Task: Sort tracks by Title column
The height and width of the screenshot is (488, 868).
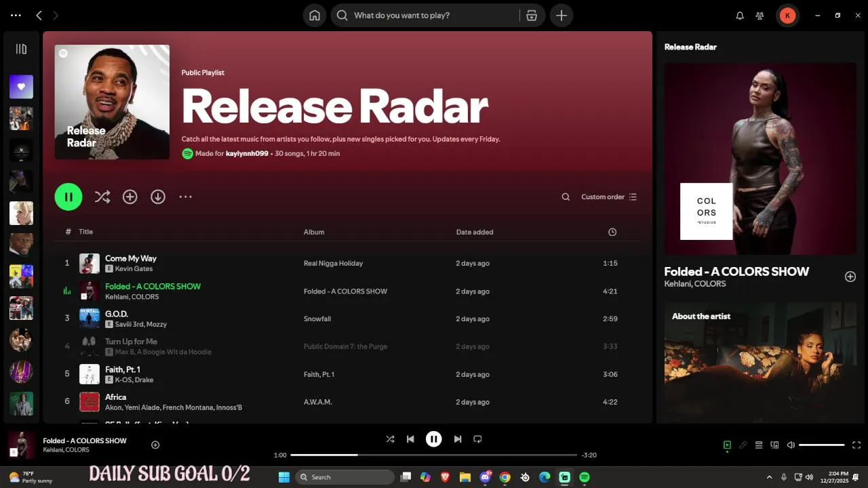Action: (x=85, y=232)
